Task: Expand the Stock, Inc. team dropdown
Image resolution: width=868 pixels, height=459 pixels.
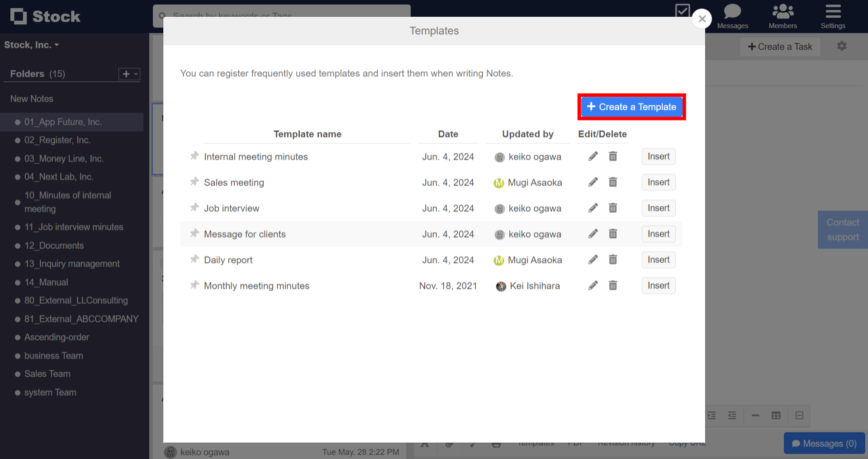Action: coord(32,45)
